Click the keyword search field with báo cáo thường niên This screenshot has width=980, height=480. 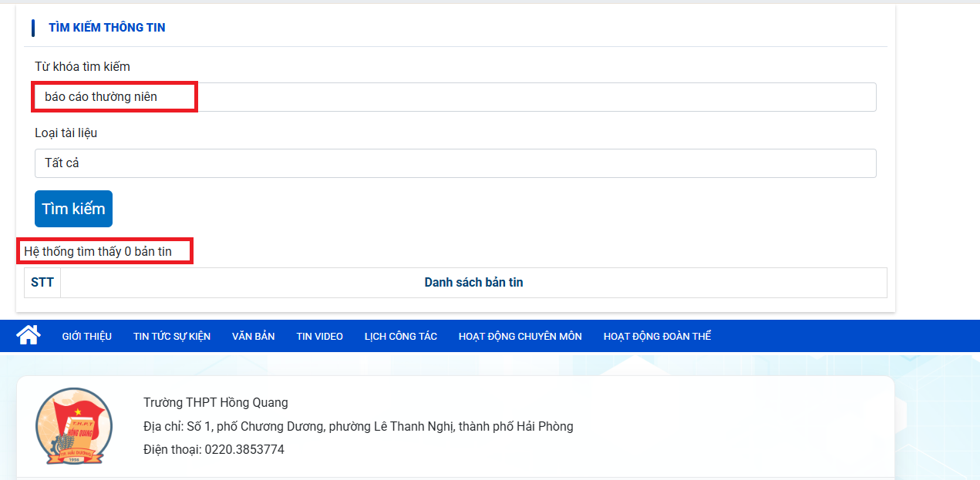455,97
